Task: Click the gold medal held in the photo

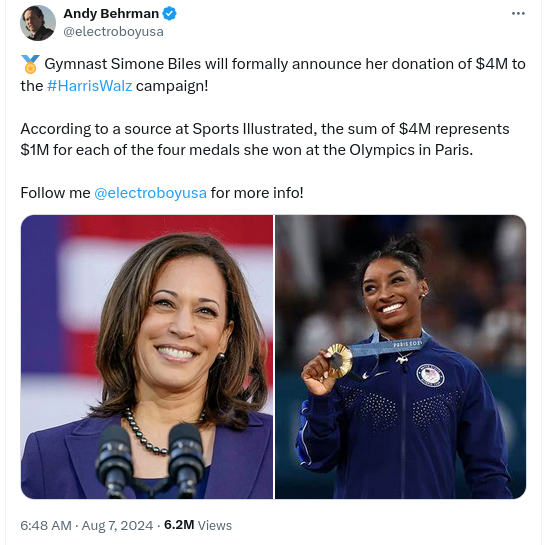Action: pos(339,360)
